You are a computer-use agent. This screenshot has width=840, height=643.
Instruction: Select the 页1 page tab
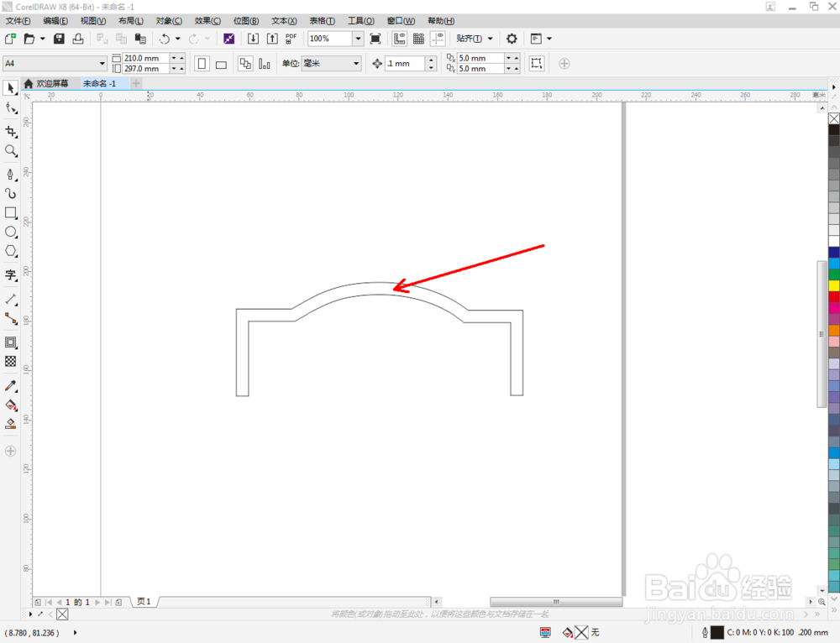pyautogui.click(x=144, y=602)
